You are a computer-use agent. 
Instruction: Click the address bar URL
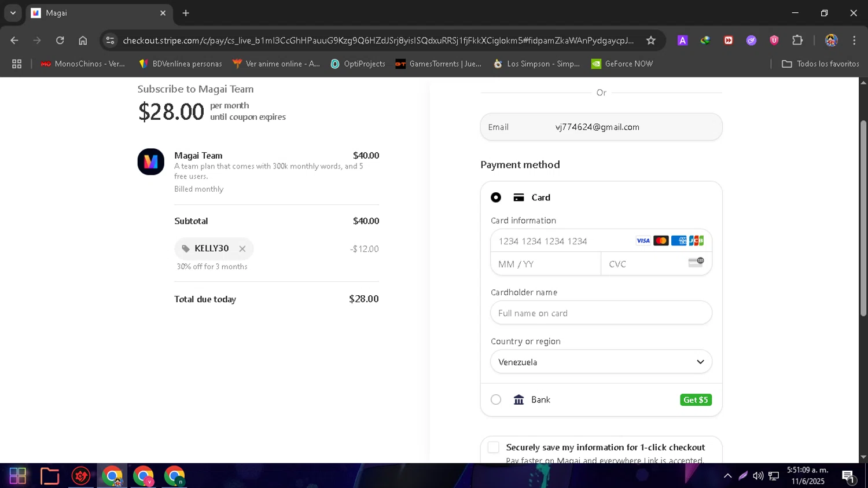(378, 41)
